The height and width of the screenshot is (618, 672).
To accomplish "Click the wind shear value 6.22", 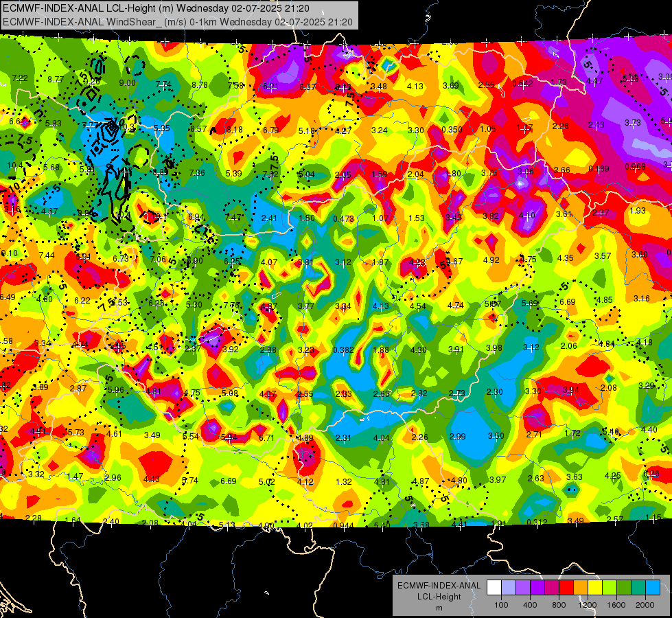I will (82, 301).
